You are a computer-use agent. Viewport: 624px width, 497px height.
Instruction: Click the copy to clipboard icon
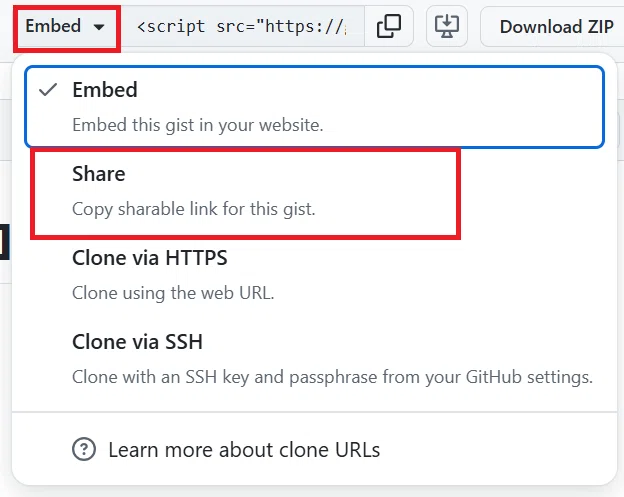tap(388, 26)
